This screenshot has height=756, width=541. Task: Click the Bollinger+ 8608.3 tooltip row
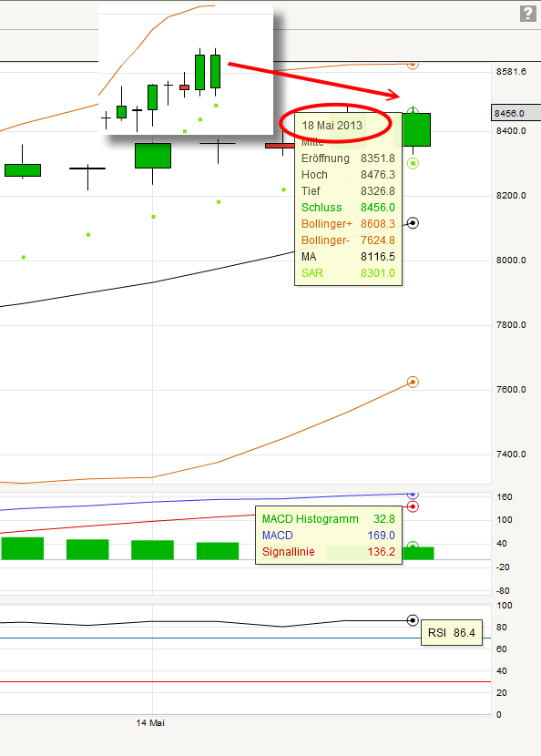click(348, 224)
